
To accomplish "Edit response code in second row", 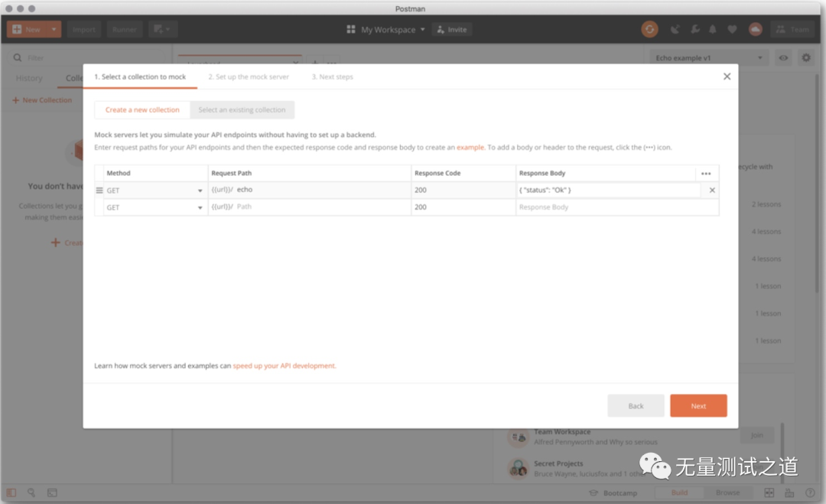I will [x=463, y=207].
